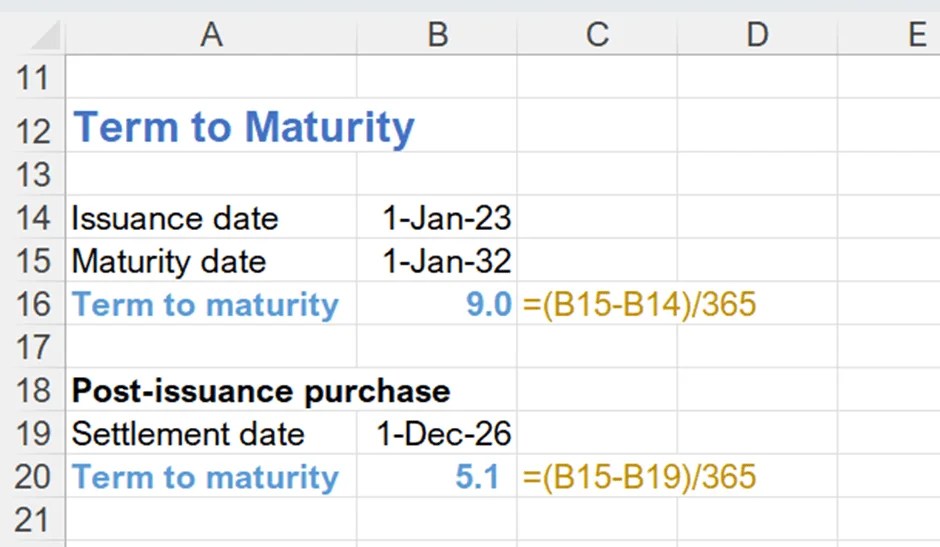Select column D header

[x=757, y=34]
